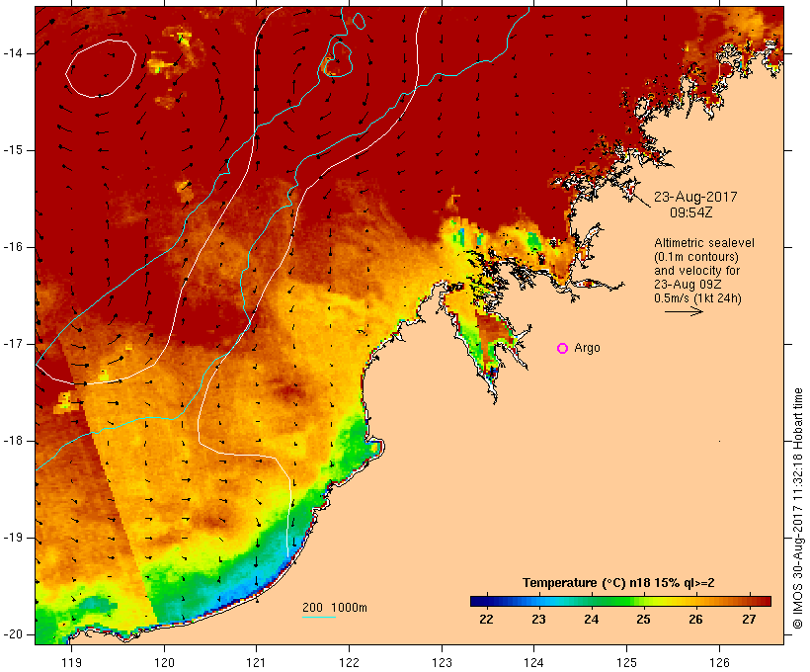The height and width of the screenshot is (672, 810).
Task: Click the colorbar label 22
Action: [486, 620]
